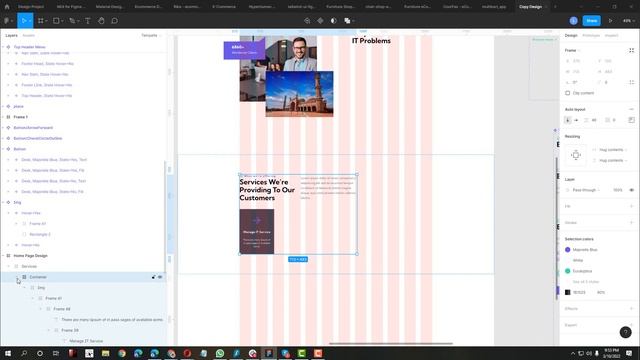Click the lock icon on Container layer
This screenshot has width=640, height=360.
coord(153,277)
